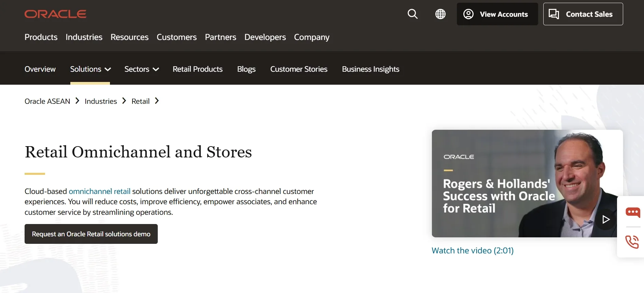Open the Industries menu

pyautogui.click(x=84, y=37)
